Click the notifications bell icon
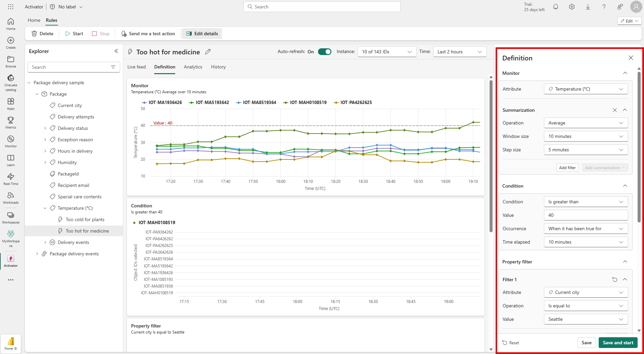This screenshot has width=644, height=354. click(556, 7)
